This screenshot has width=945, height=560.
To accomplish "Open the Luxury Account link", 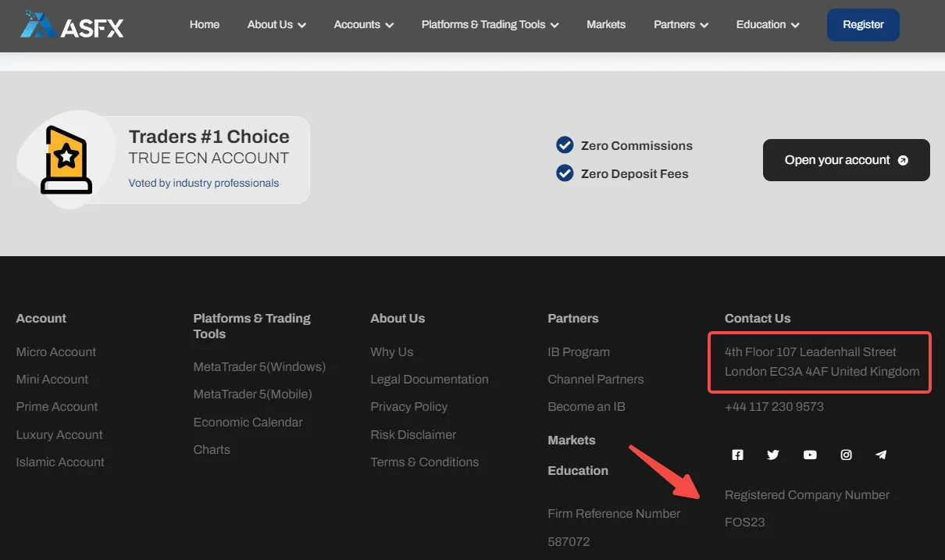I will pos(59,435).
